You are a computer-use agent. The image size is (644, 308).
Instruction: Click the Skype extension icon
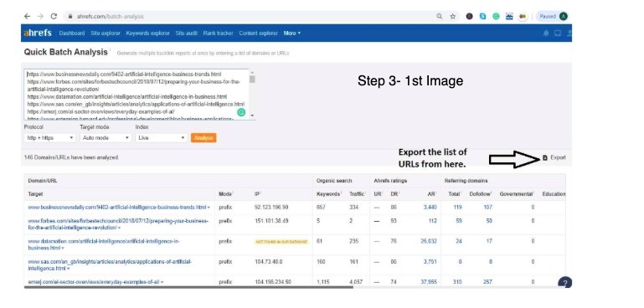coord(482,17)
